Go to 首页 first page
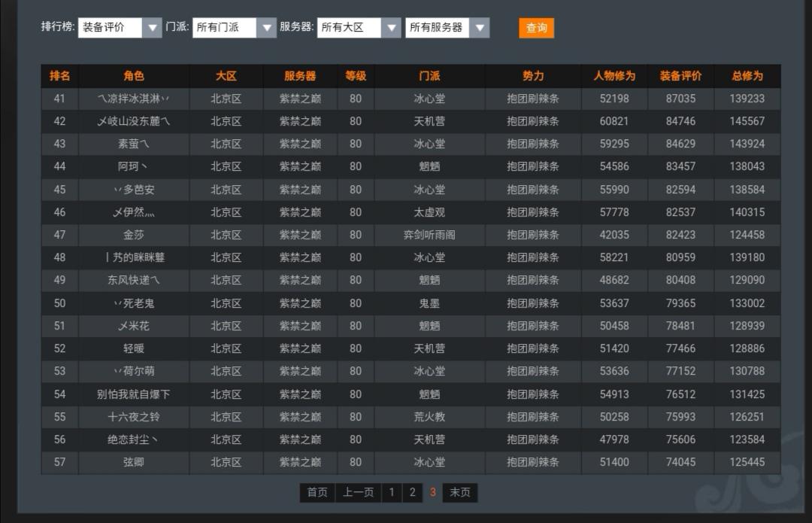Screen dimensions: 812x523 pyautogui.click(x=317, y=492)
